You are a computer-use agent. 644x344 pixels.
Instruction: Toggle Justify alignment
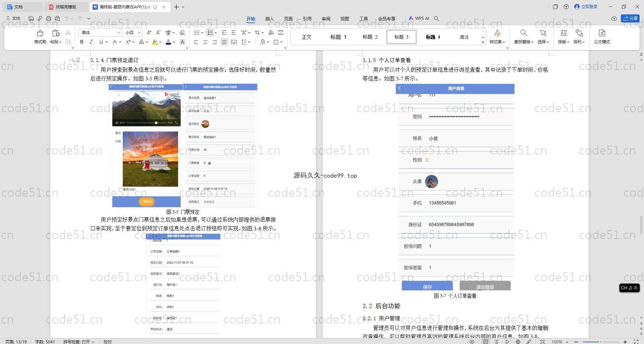coord(224,42)
